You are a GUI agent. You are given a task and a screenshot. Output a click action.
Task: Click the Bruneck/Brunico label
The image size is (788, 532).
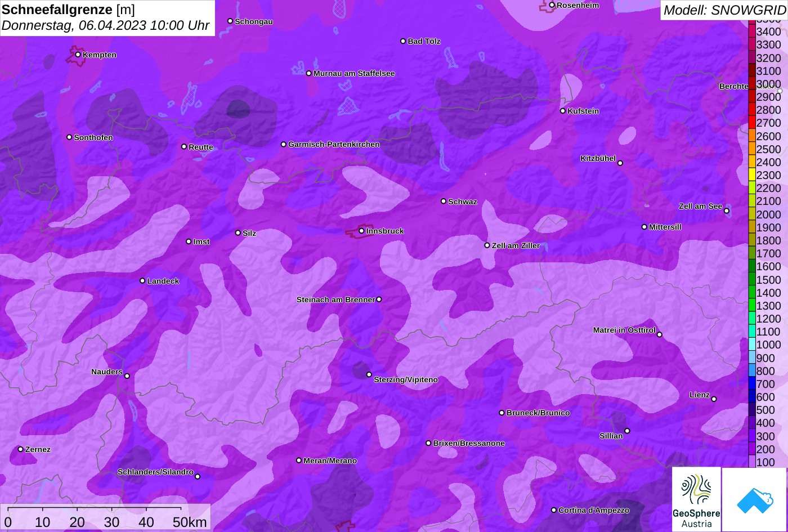(x=538, y=413)
